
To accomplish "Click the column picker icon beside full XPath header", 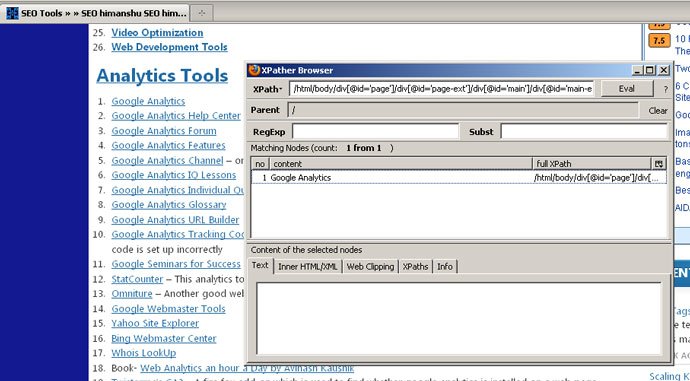I will coord(659,164).
